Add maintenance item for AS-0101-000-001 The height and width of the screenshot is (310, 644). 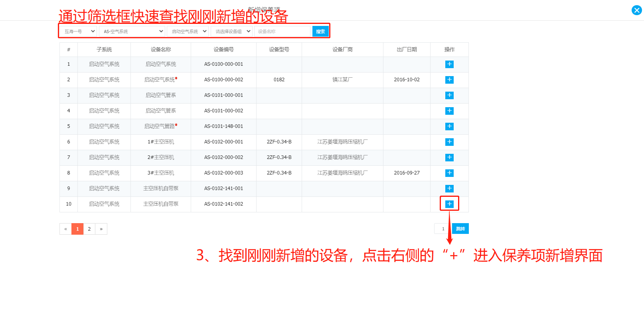click(x=449, y=95)
